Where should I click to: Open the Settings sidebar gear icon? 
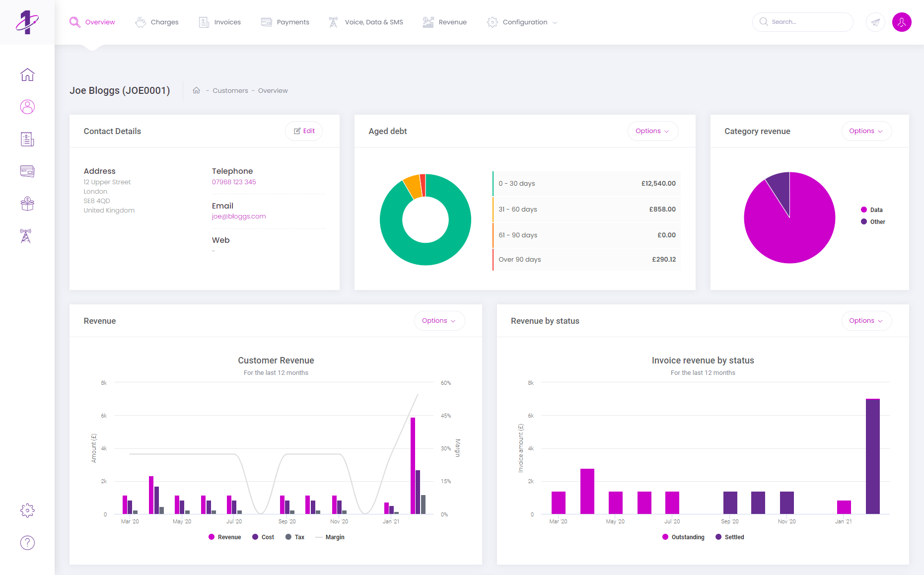[27, 510]
